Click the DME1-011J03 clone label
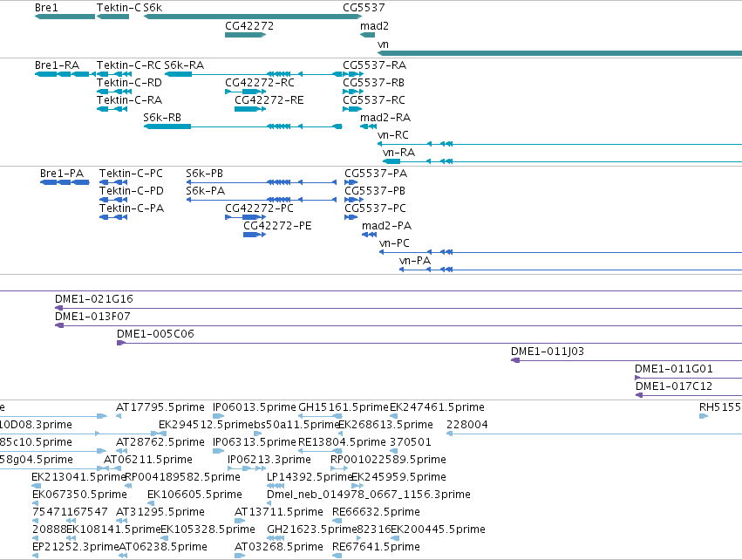 548,352
